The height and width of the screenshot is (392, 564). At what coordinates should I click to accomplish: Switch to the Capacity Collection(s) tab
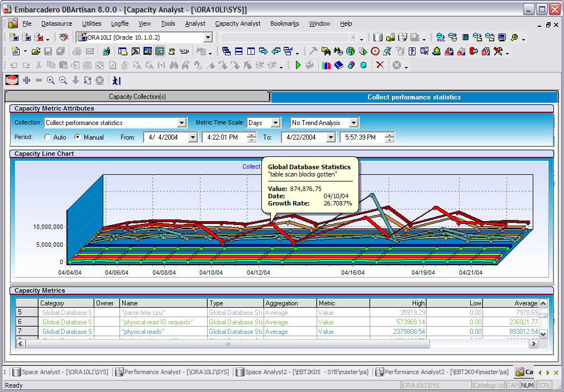coord(137,97)
